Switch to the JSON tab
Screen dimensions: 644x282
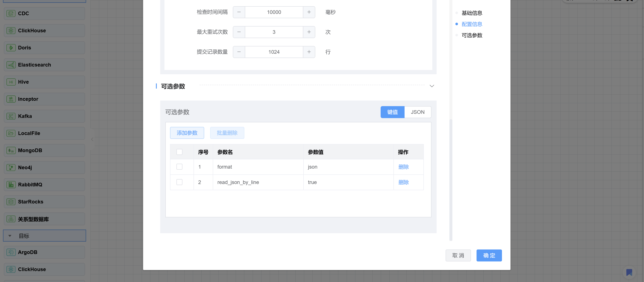coord(418,112)
